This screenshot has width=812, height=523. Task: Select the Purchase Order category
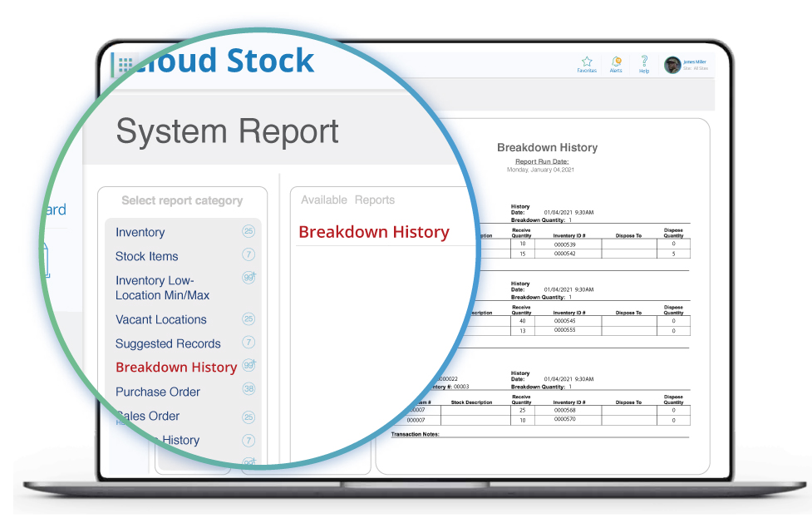click(158, 392)
